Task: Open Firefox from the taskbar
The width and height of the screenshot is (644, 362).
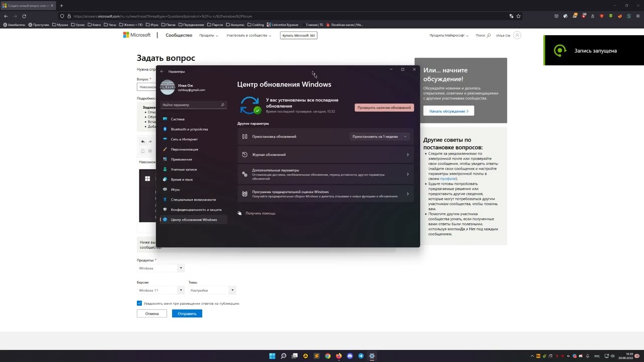Action: click(x=339, y=356)
